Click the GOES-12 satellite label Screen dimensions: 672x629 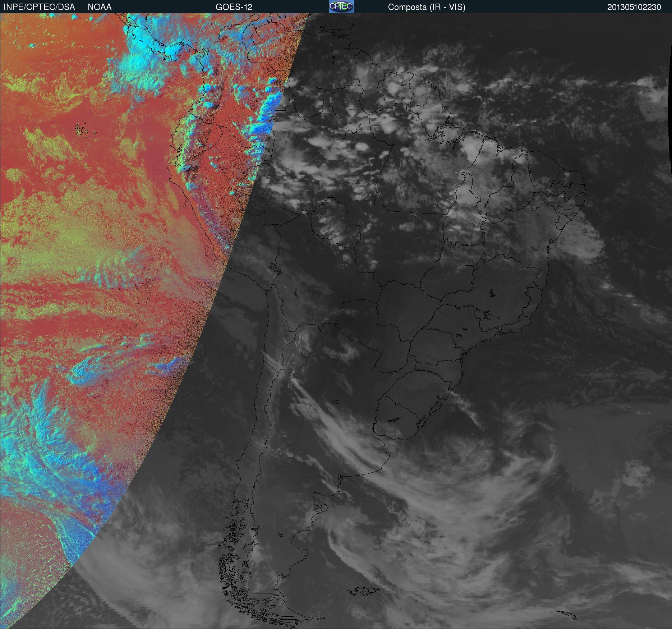tap(234, 7)
